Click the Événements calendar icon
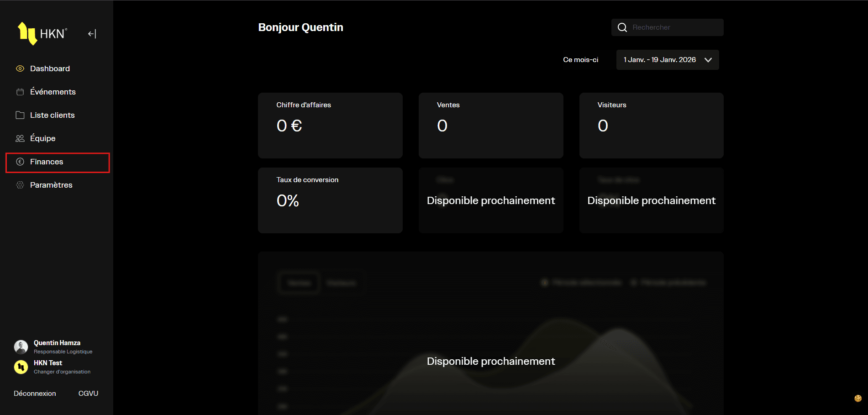Viewport: 868px width, 415px height. 20,92
